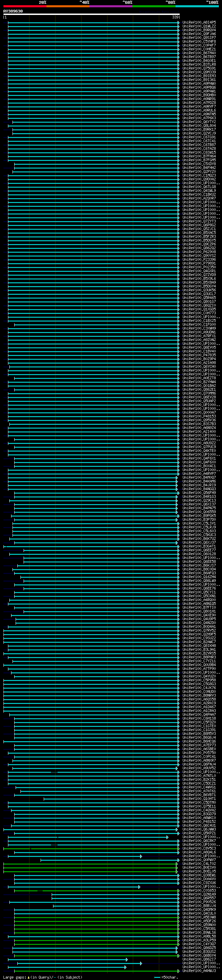Screen dimensions: 222x980
Task: Pick the hit label UniRef100_C6SW15
Action: [199, 152]
